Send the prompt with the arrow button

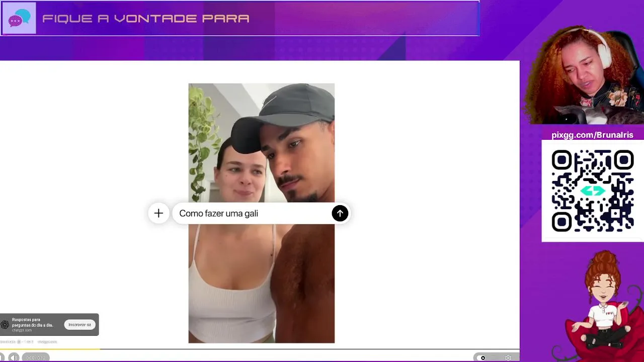click(x=340, y=213)
